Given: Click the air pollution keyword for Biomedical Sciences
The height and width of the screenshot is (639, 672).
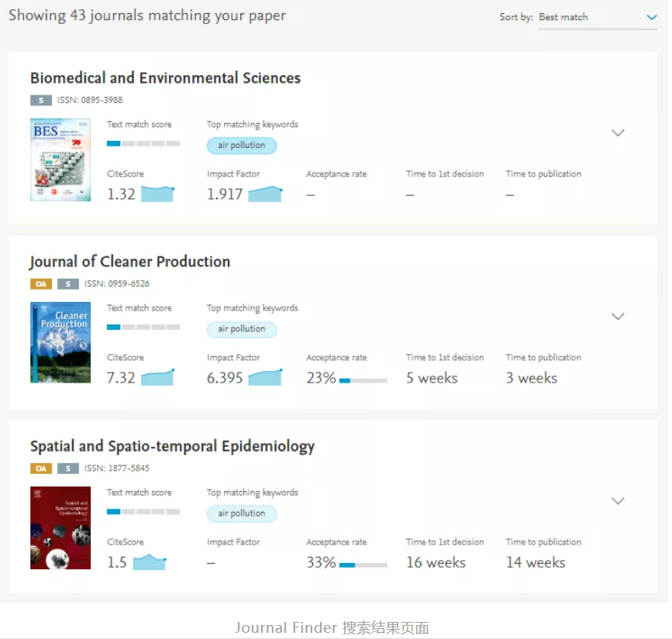Looking at the screenshot, I should [x=242, y=145].
